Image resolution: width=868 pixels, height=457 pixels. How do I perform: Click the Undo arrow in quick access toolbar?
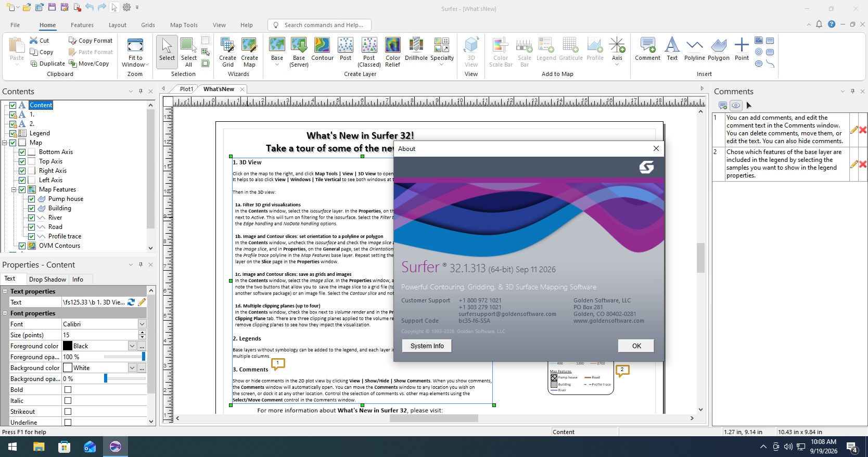pos(90,7)
